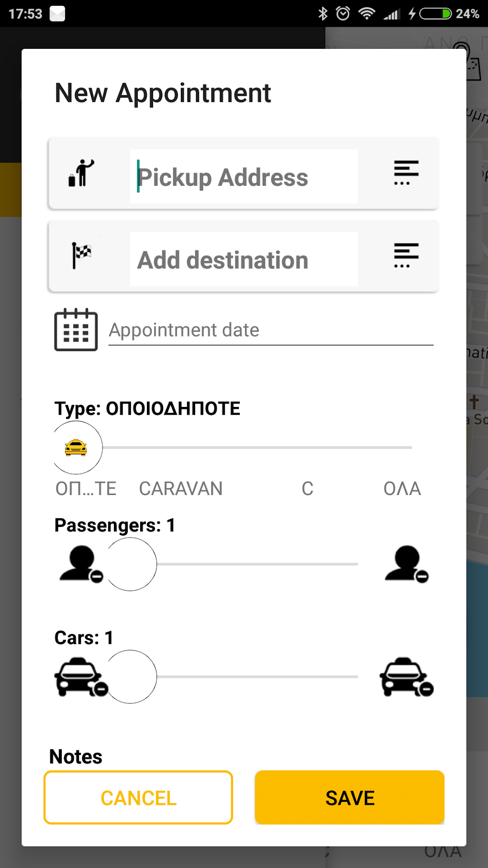Tap the right passenger icon beside slider
This screenshot has height=868, width=488.
406,564
